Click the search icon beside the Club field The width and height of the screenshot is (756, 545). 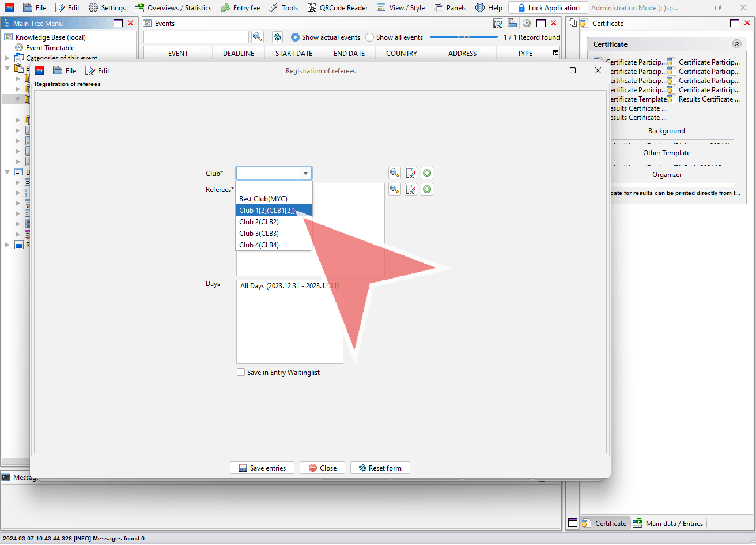[x=394, y=173]
